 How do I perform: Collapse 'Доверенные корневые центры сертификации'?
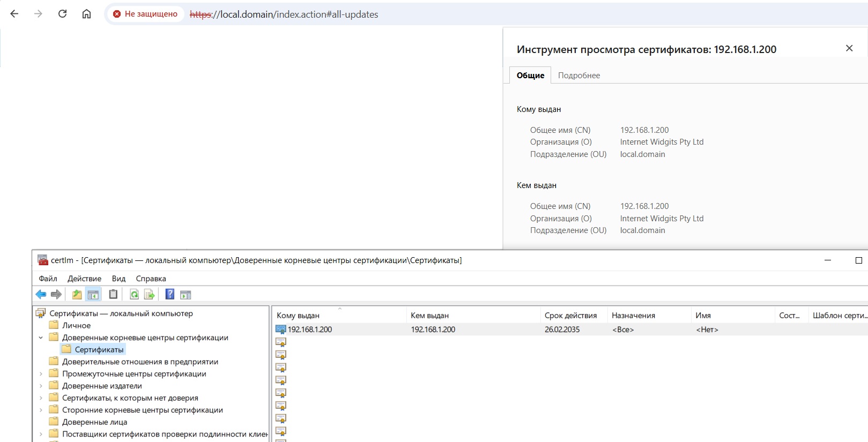click(41, 338)
